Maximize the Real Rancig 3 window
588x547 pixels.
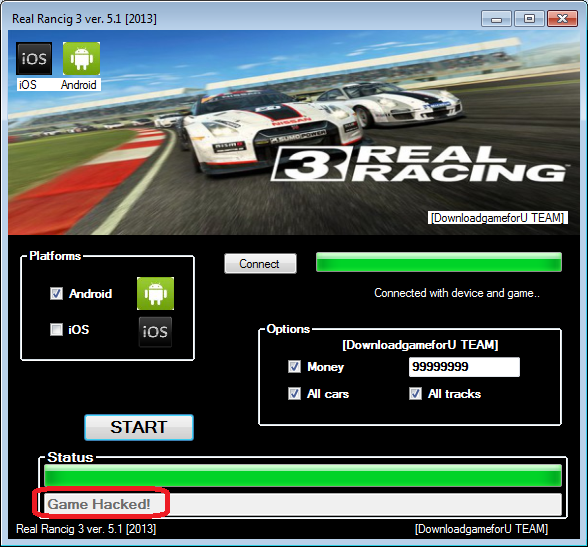[x=529, y=19]
